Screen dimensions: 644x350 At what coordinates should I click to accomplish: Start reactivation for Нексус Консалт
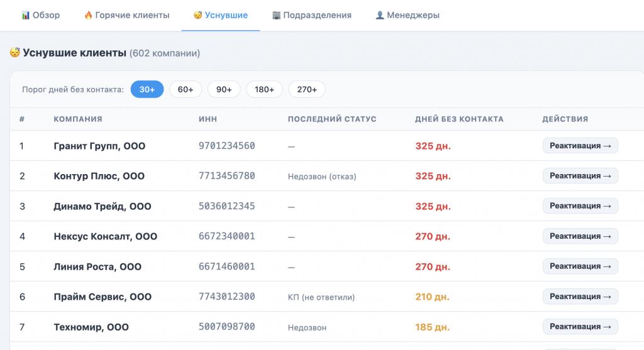(x=580, y=236)
